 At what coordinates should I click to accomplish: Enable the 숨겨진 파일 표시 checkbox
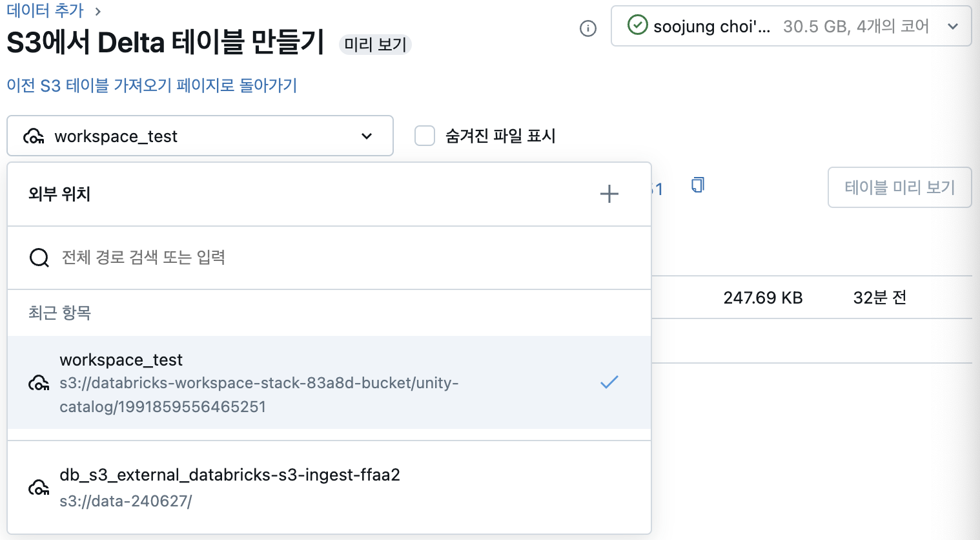tap(424, 136)
